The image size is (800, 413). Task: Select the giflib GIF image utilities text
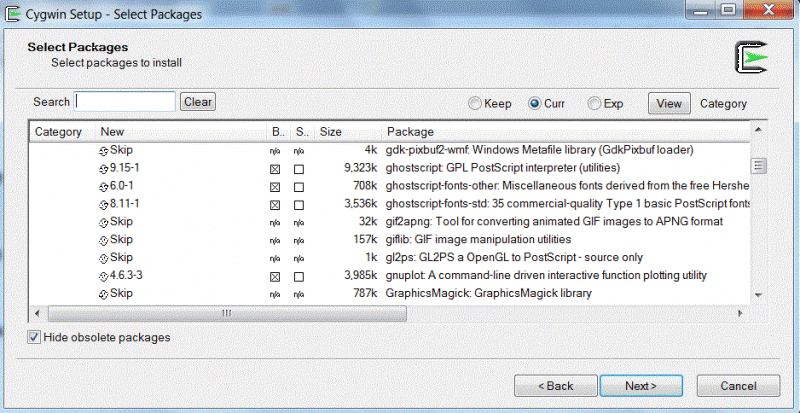tap(478, 239)
